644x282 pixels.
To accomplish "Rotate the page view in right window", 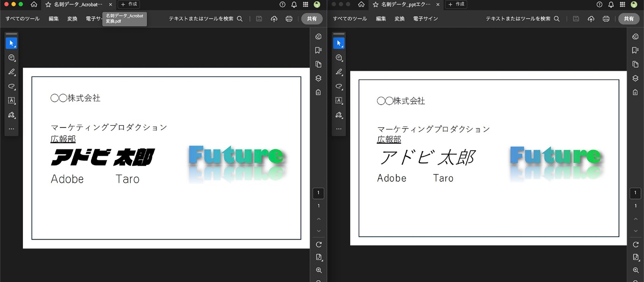I will (636, 245).
